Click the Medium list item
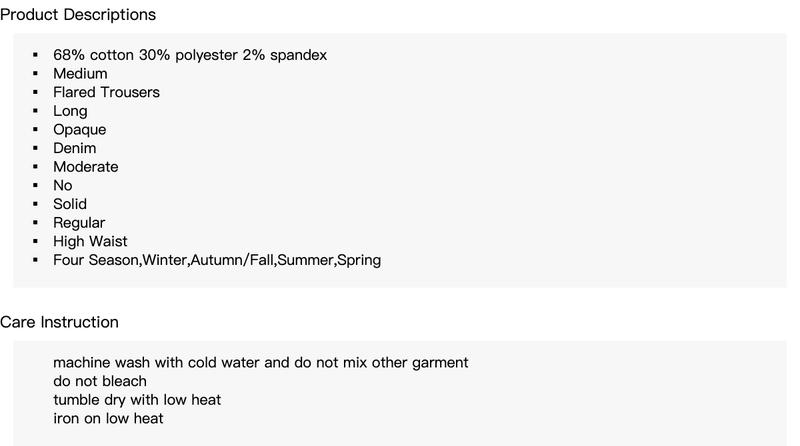 pyautogui.click(x=80, y=73)
